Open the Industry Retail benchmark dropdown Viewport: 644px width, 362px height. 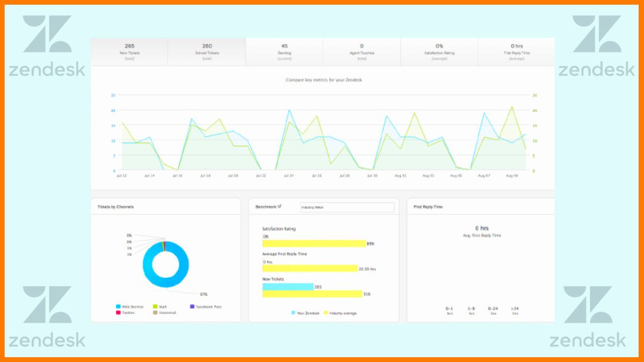click(x=347, y=207)
